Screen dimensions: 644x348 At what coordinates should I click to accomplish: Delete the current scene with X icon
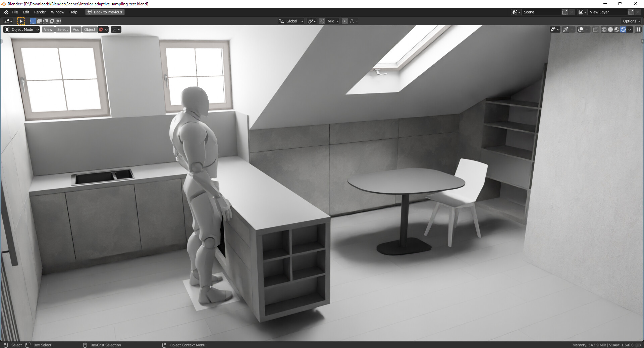coord(572,12)
